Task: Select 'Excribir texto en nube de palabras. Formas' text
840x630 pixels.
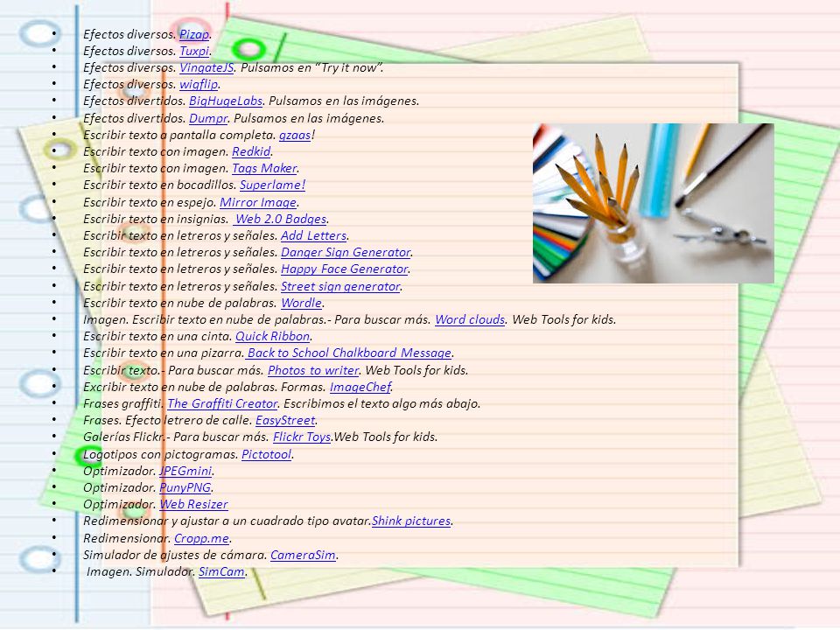Action: [x=204, y=387]
